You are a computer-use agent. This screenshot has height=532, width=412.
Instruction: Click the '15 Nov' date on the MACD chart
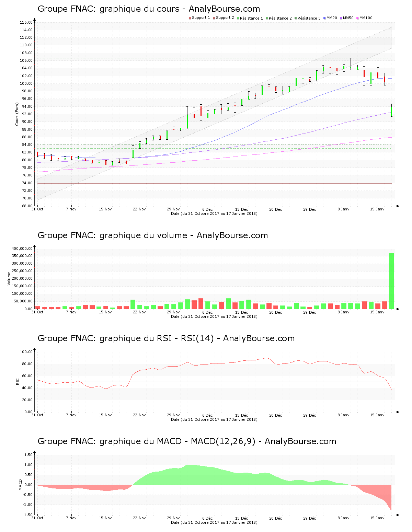tap(105, 518)
